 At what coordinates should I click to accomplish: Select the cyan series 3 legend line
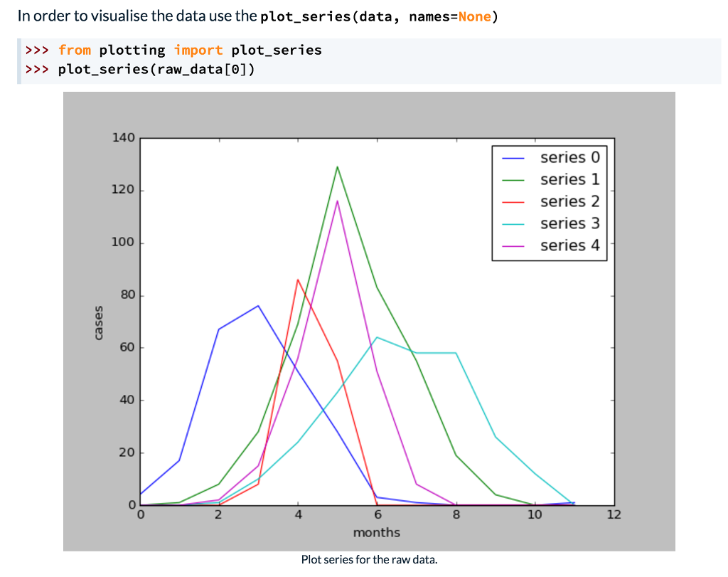514,223
